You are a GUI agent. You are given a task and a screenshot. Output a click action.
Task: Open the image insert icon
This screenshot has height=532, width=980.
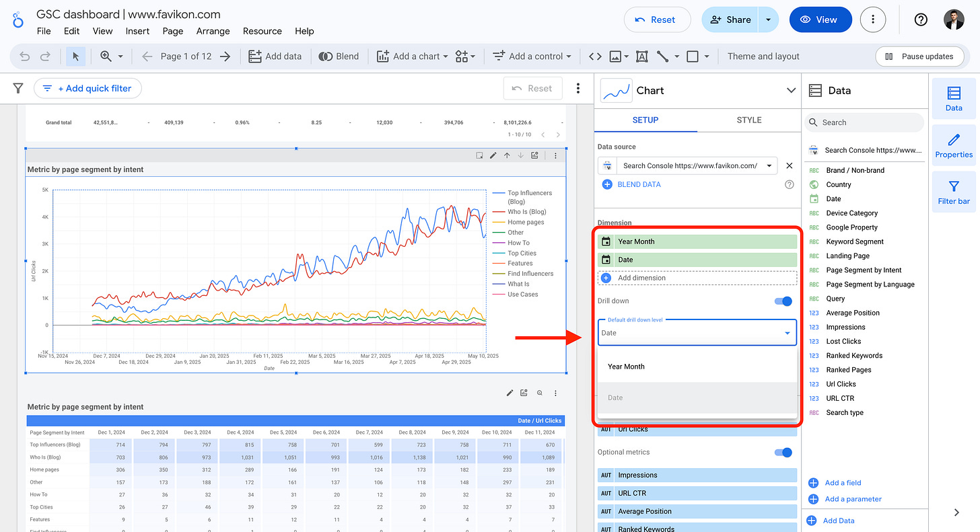615,56
